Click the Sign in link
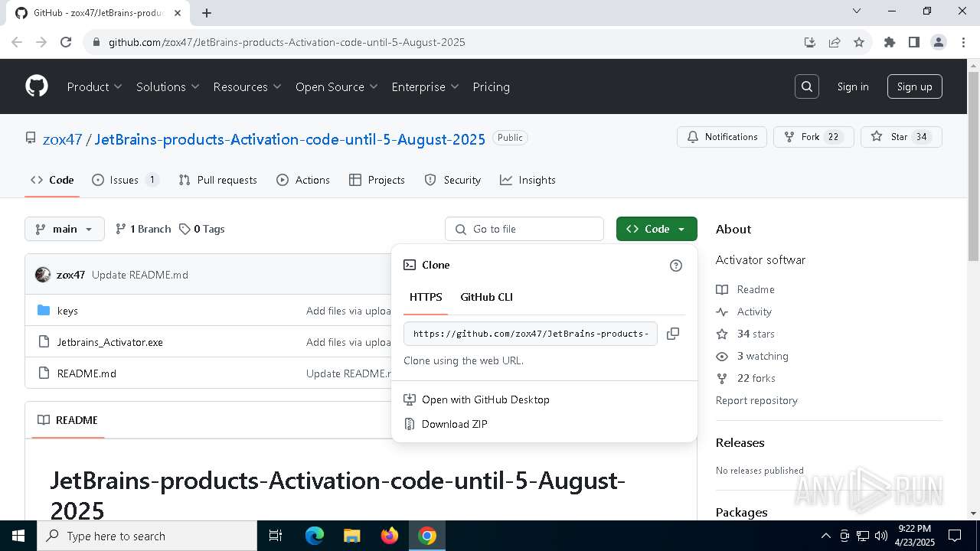Image resolution: width=980 pixels, height=551 pixels. click(852, 86)
